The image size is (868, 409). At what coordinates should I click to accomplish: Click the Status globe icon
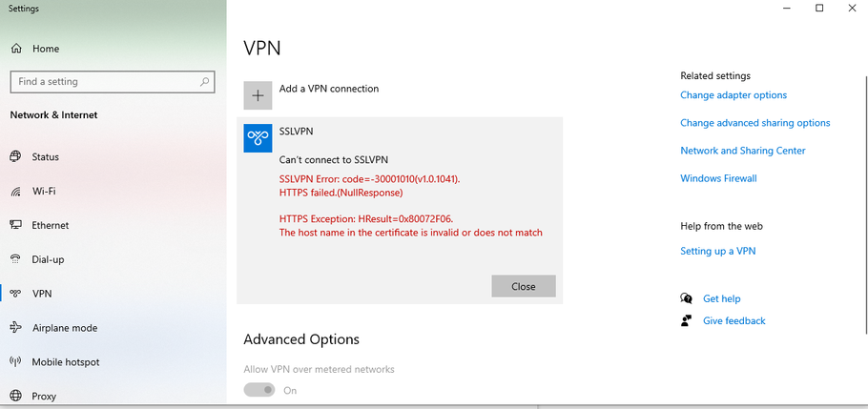pos(15,157)
